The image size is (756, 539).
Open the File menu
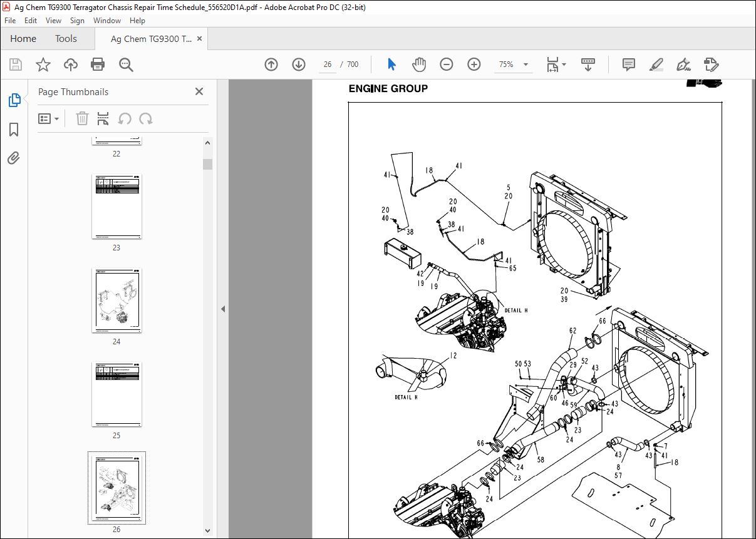coord(10,21)
